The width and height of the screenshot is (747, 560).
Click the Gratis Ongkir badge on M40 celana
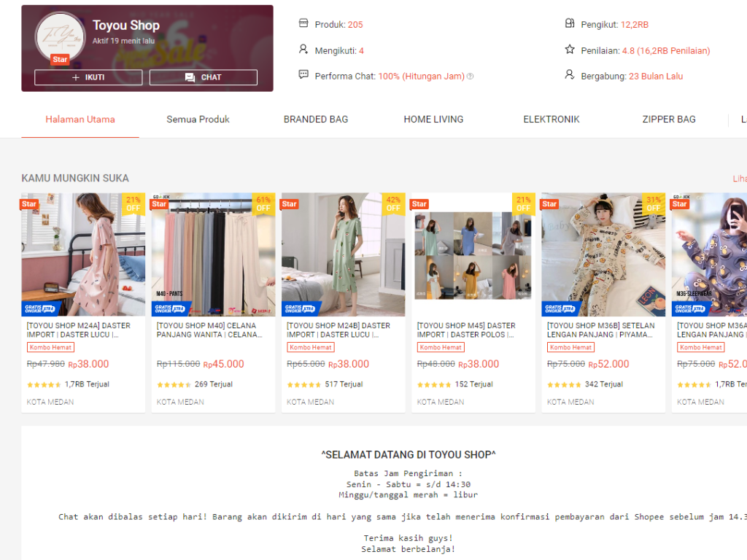pyautogui.click(x=171, y=308)
